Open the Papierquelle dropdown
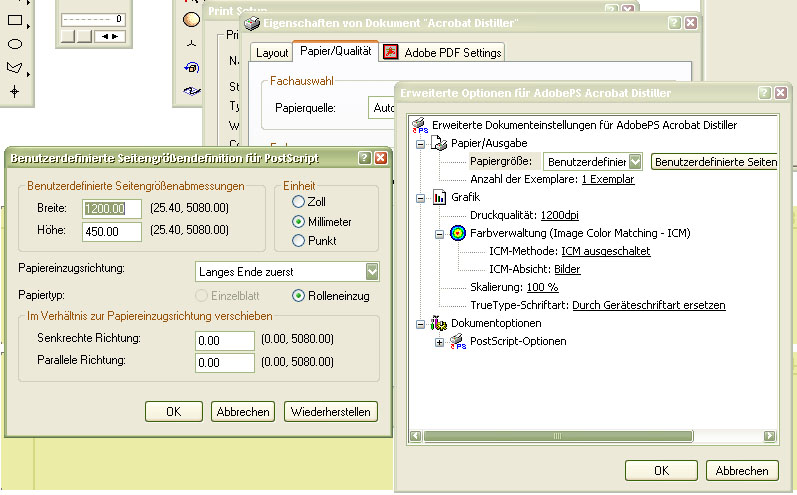Screen dimensions: 797x495 pyautogui.click(x=381, y=108)
